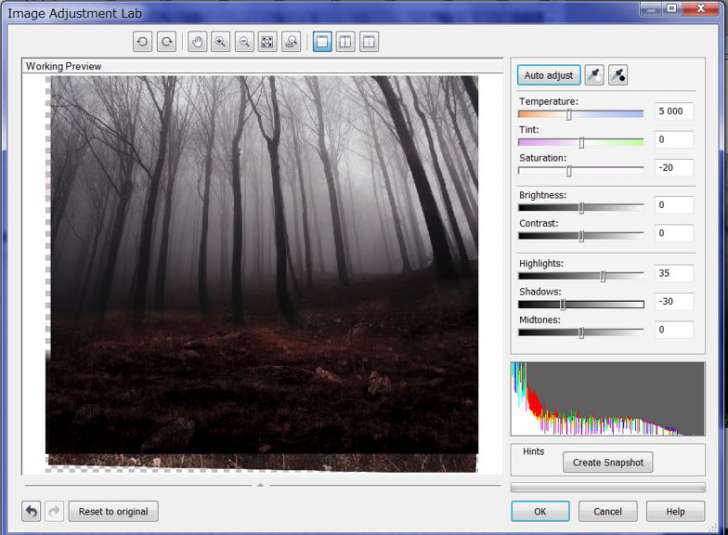Click the Highlights value field 35

(x=674, y=273)
